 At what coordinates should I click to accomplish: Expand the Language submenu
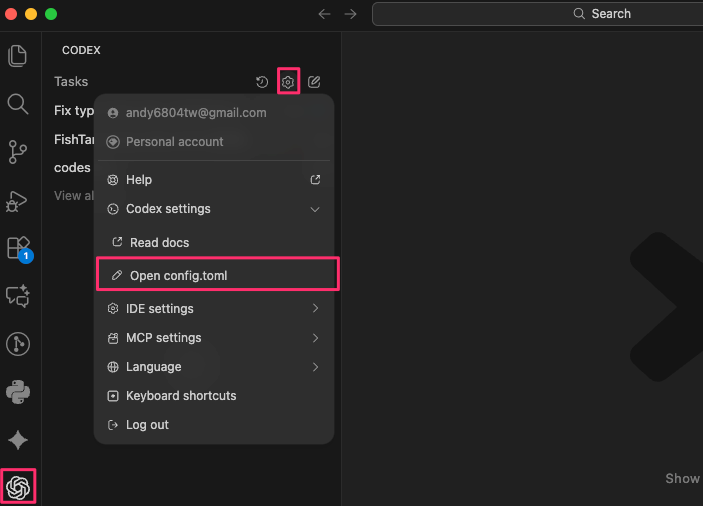pos(315,367)
